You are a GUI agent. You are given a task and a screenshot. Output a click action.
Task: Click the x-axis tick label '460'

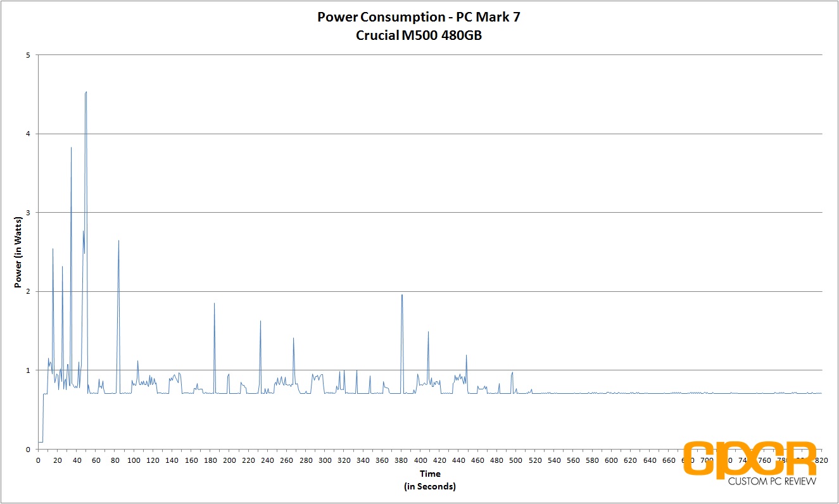[477, 460]
